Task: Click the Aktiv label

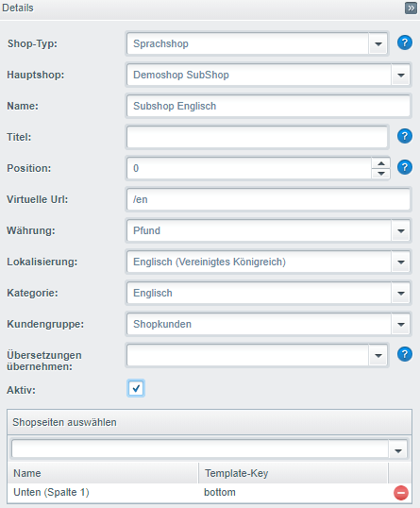Action: tap(22, 390)
